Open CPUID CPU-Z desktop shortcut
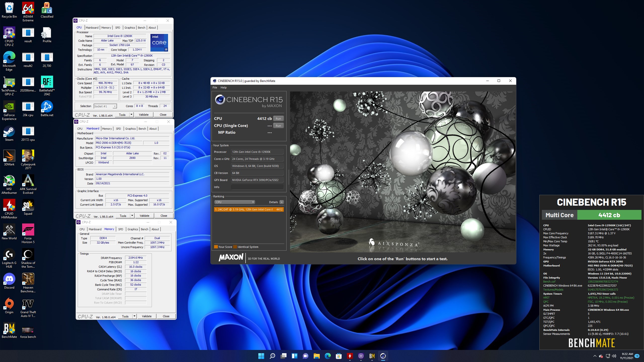Image resolution: width=644 pixels, height=362 pixels. tap(9, 36)
